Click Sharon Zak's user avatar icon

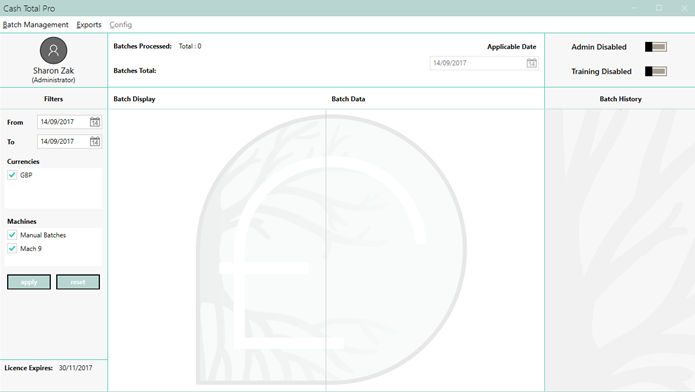click(x=53, y=50)
